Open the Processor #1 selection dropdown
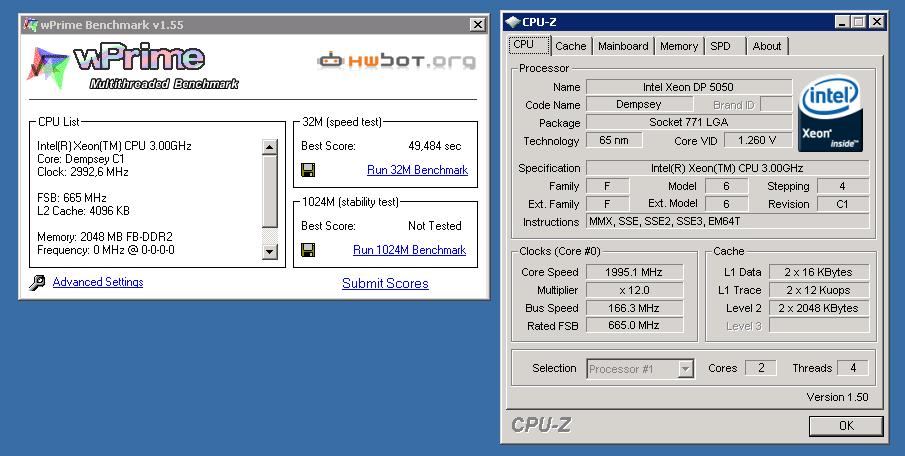 pyautogui.click(x=685, y=369)
